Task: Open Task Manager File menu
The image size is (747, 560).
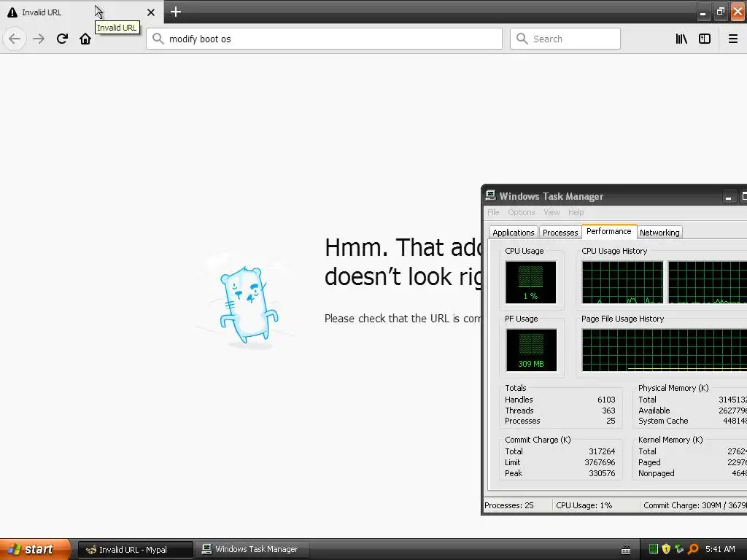Action: 493,212
